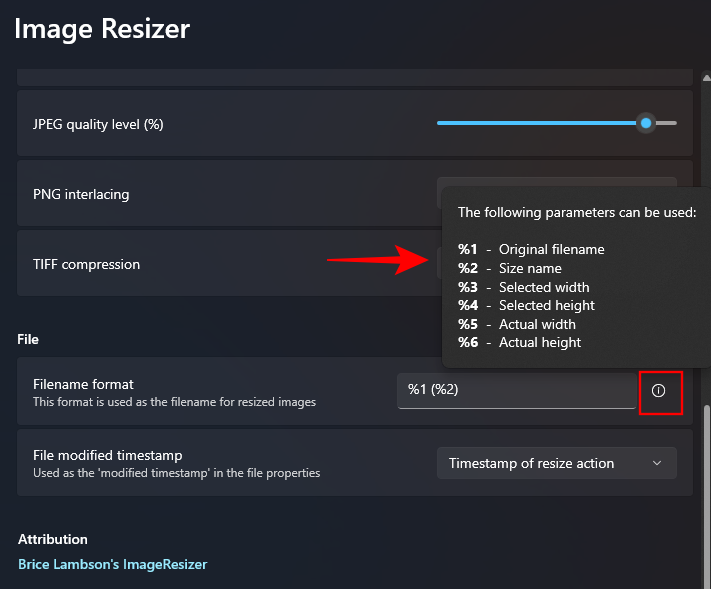This screenshot has height=589, width=711.
Task: Click the %1 Original filename tooltip entry
Action: click(531, 249)
